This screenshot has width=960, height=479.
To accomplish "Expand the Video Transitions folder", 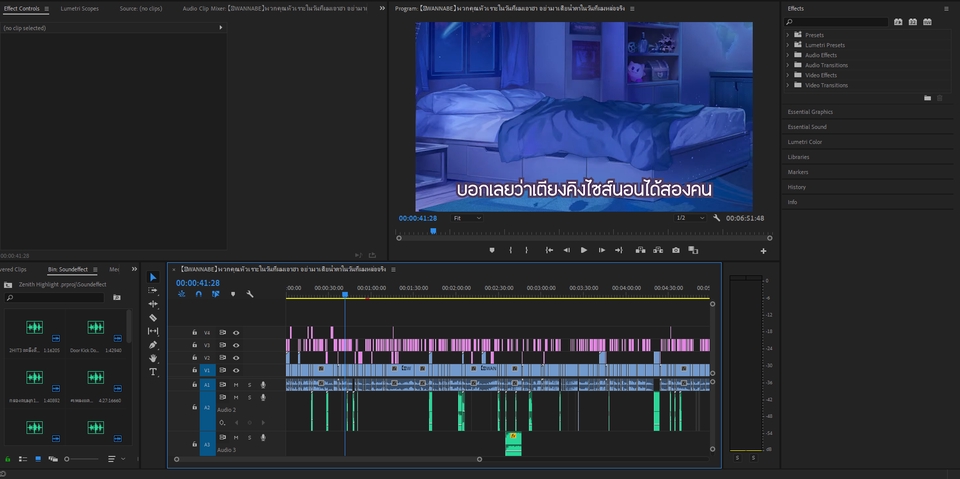I will pos(787,85).
